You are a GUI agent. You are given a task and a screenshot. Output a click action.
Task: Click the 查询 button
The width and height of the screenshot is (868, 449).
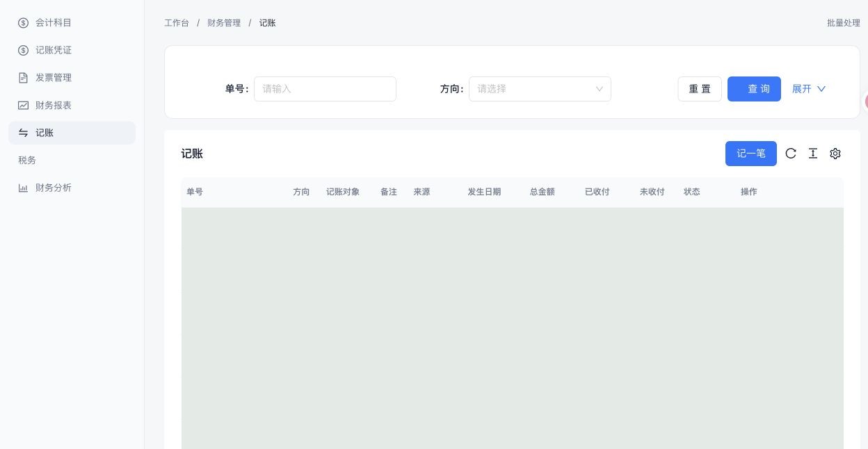754,89
